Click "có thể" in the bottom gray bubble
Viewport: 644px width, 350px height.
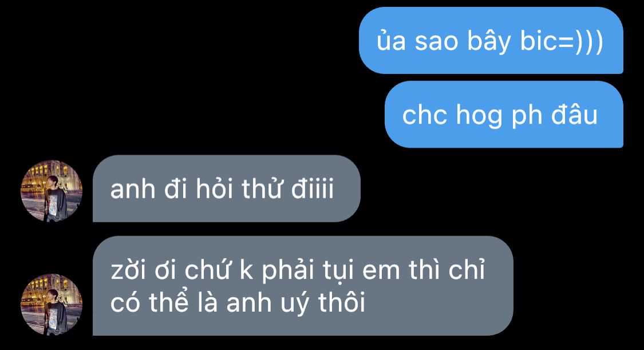150,302
